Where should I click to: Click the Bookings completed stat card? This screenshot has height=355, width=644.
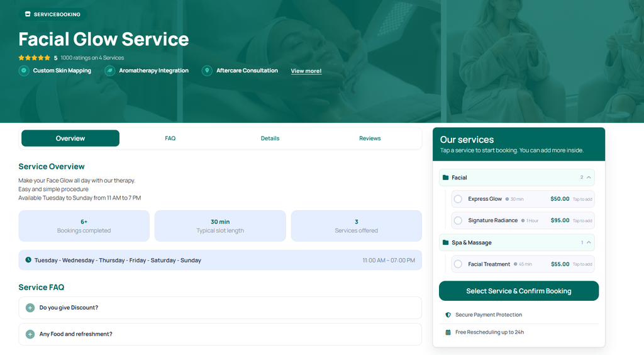[84, 226]
